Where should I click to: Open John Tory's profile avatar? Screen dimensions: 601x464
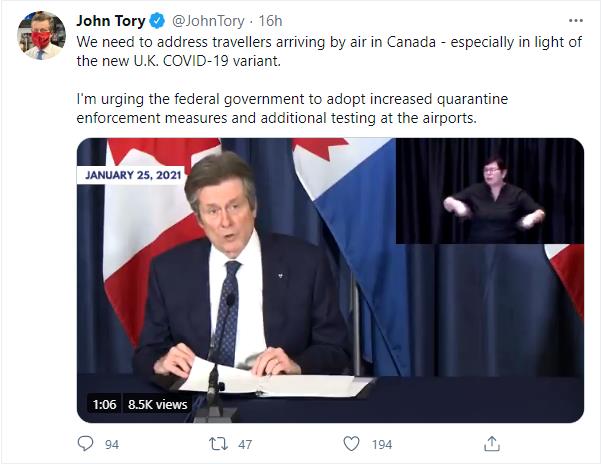point(41,36)
